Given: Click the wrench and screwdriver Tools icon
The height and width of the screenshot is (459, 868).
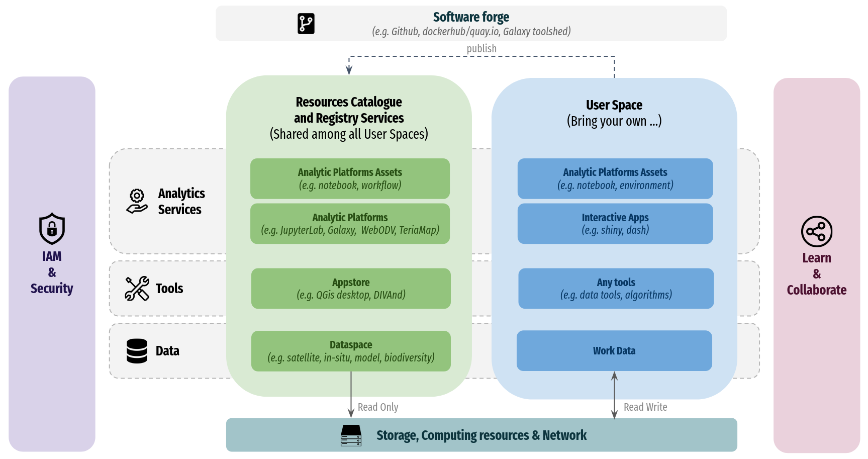Looking at the screenshot, I should point(137,289).
